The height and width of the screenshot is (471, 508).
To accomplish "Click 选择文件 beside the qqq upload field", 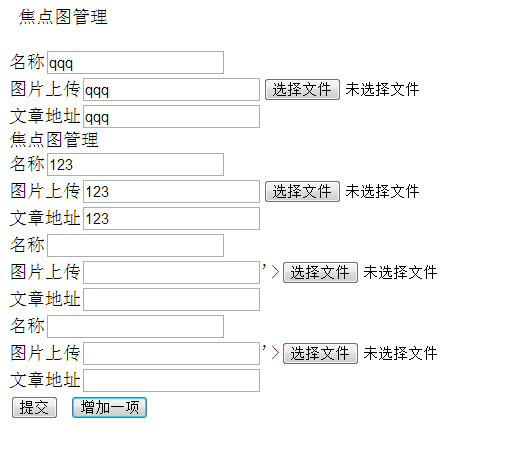I will [x=302, y=89].
